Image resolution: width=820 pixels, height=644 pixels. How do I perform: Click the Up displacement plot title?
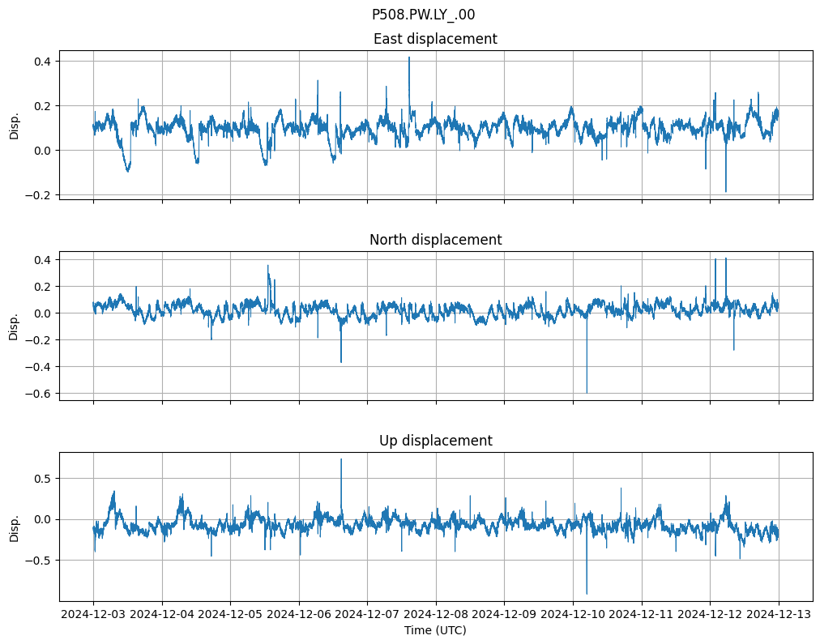(x=435, y=441)
